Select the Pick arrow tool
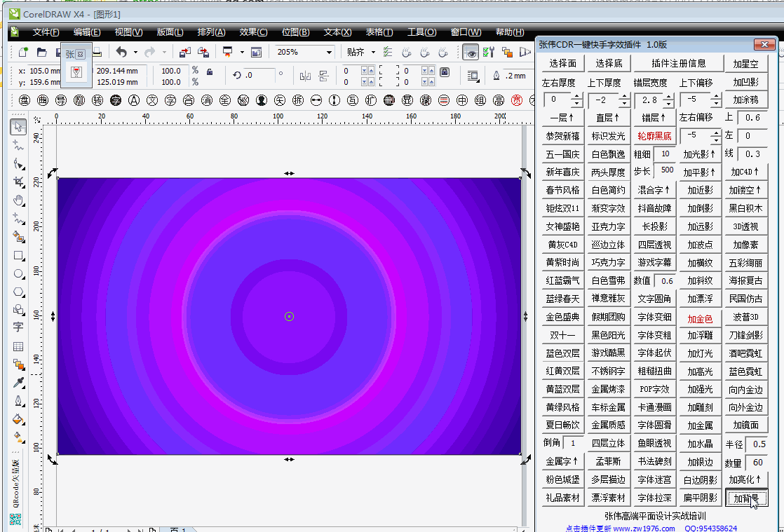The width and height of the screenshot is (784, 532). (18, 127)
